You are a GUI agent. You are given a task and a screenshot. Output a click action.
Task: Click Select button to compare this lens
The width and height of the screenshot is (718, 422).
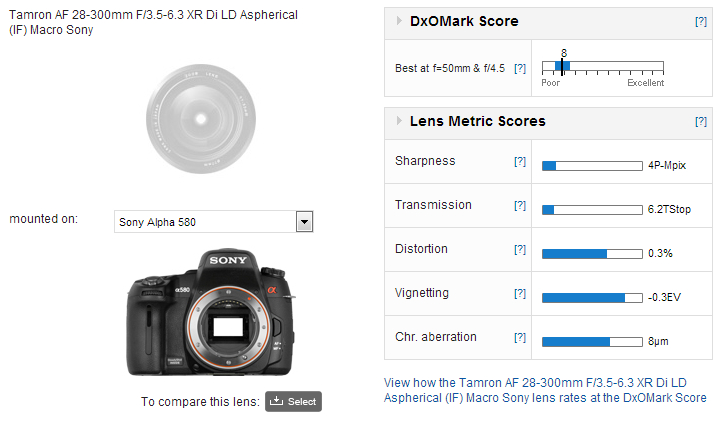294,401
